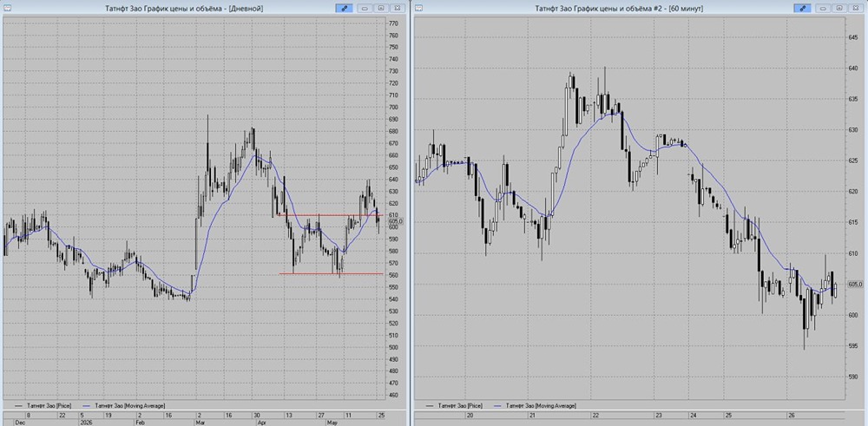The width and height of the screenshot is (868, 426).
Task: Click the title 'Татнфт 3ао График цены и объёма - [Дневной]'
Action: pyautogui.click(x=183, y=9)
